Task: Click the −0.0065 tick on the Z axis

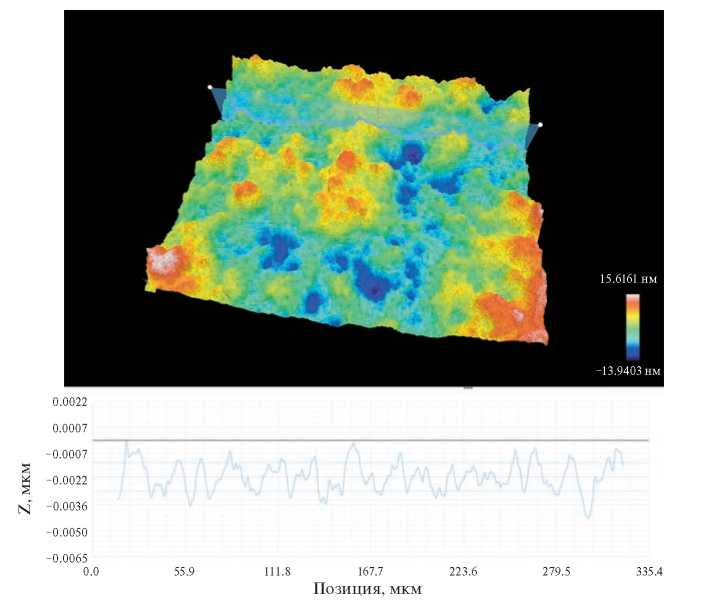Action: (67, 557)
